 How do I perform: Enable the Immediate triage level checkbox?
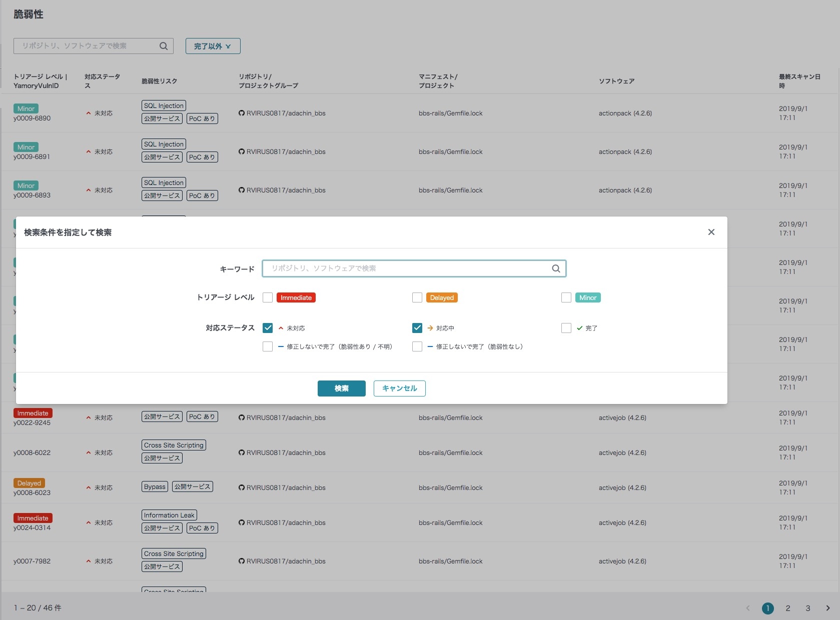[268, 297]
